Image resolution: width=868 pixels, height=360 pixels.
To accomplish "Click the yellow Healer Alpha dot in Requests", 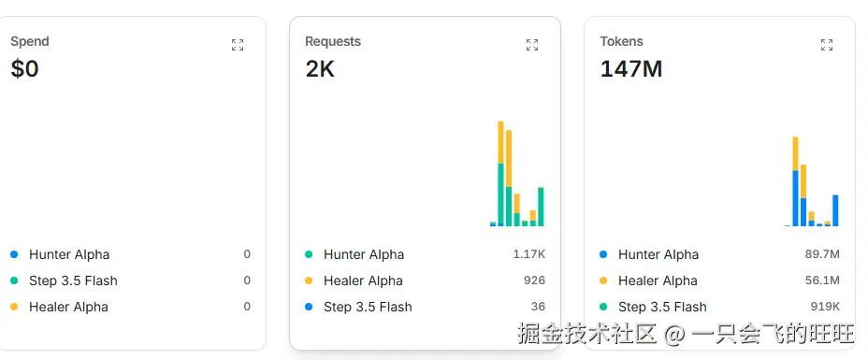I will (x=309, y=281).
